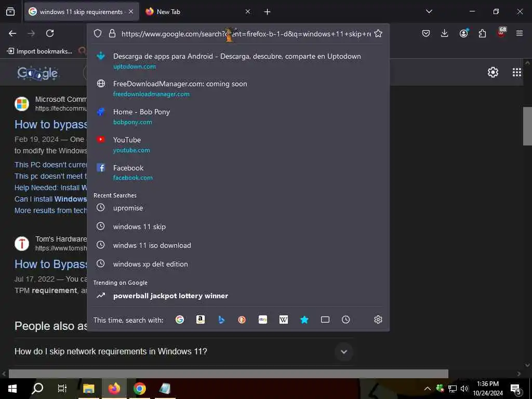Open 'This PC doesn't curre' sublink
The width and height of the screenshot is (532, 399).
(x=50, y=165)
